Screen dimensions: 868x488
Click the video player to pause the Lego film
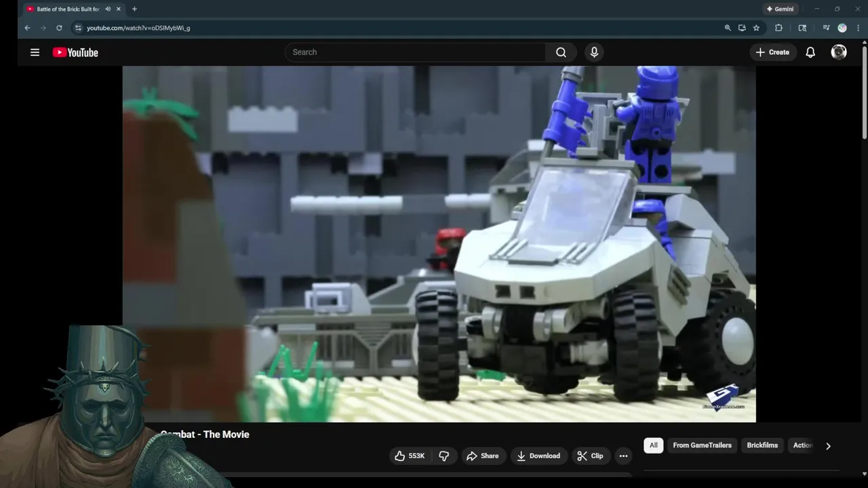(x=439, y=244)
